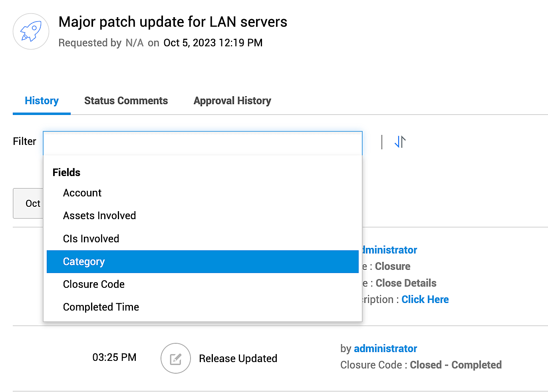Open the Status Comments tab

tap(126, 101)
